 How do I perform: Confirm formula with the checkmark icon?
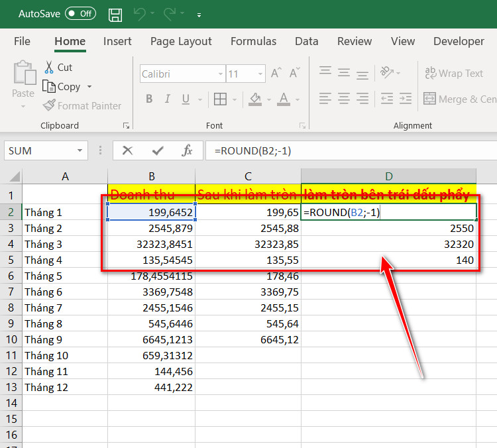coord(158,150)
